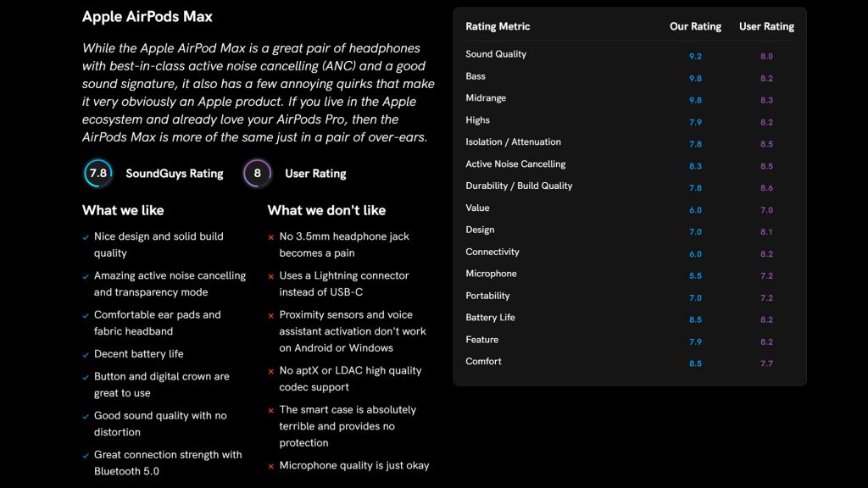Click Active Noise Cancelling metric row

(515, 164)
